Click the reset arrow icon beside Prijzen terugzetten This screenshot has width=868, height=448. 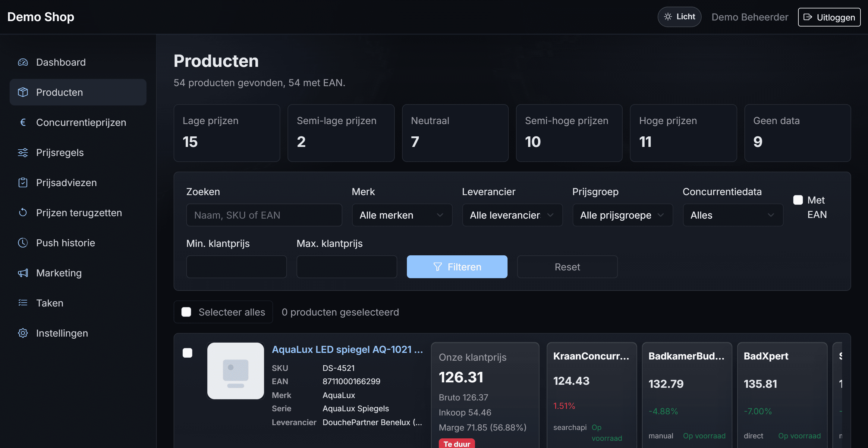23,213
